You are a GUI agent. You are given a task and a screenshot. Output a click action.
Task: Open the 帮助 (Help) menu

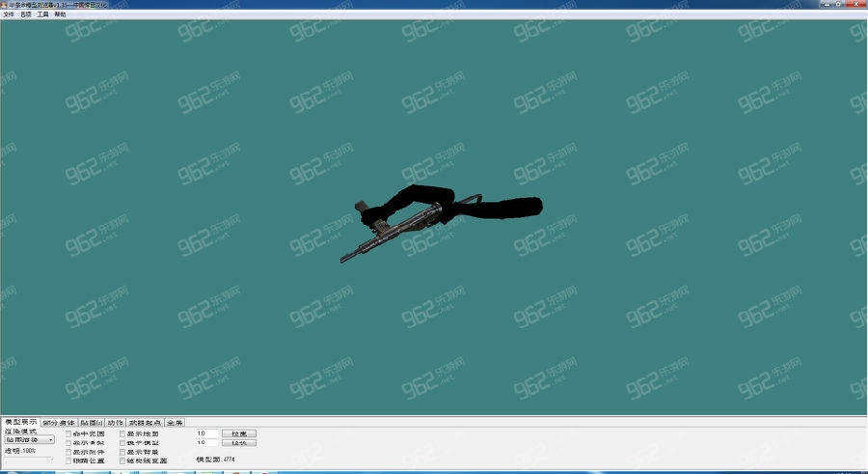(61, 14)
